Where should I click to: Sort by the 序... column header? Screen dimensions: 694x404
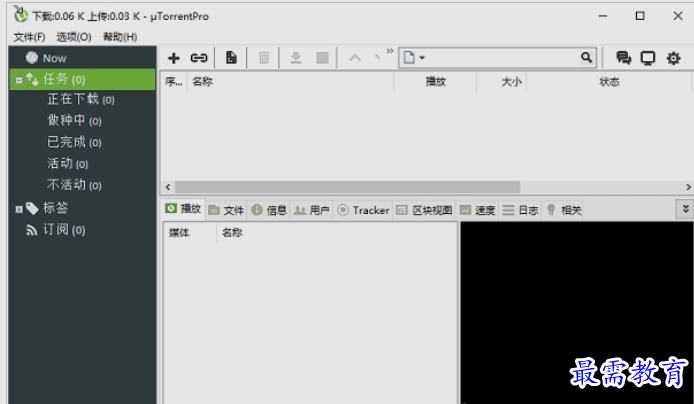click(174, 81)
